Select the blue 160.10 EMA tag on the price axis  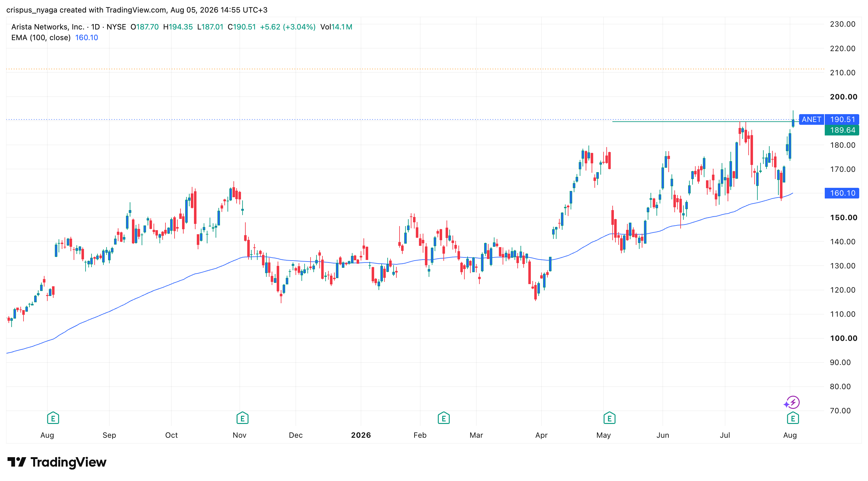click(x=842, y=193)
